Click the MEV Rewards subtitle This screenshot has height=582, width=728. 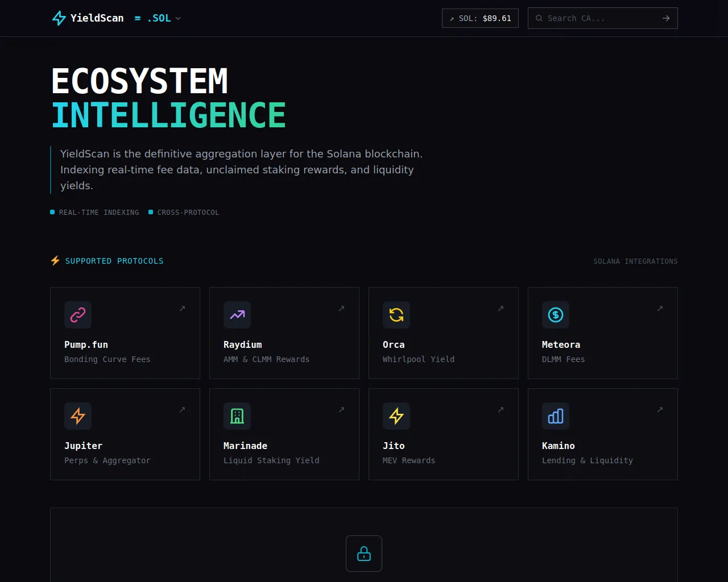409,460
